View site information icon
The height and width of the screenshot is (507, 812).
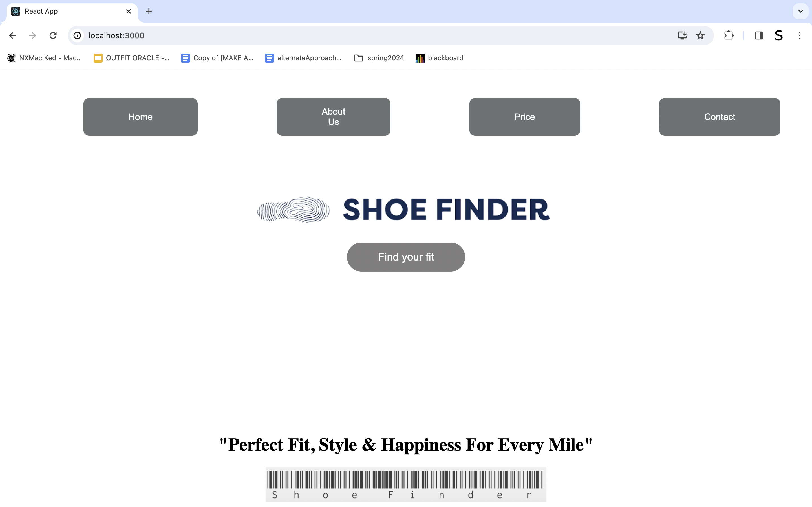click(x=78, y=35)
